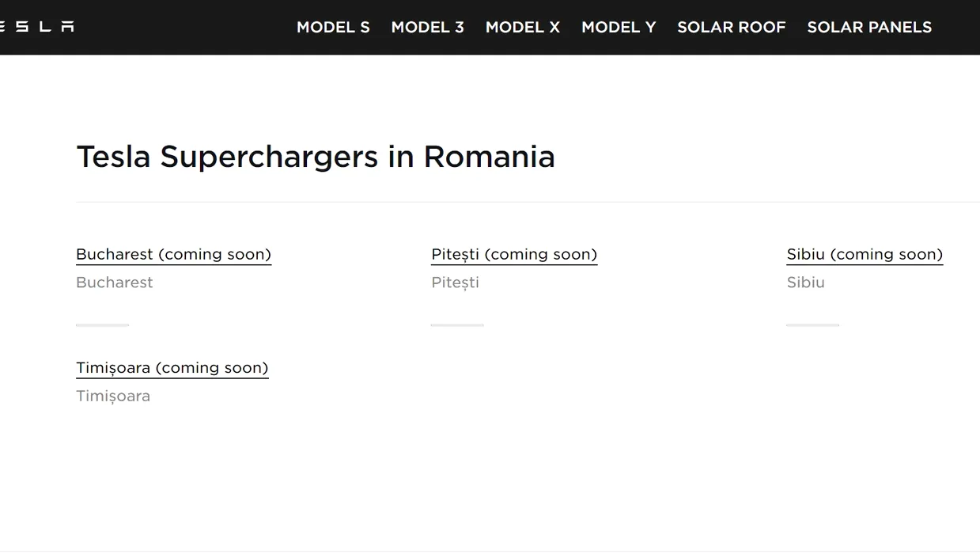Open Solar Panels navigation item
Image resolution: width=980 pixels, height=554 pixels.
coord(869,27)
